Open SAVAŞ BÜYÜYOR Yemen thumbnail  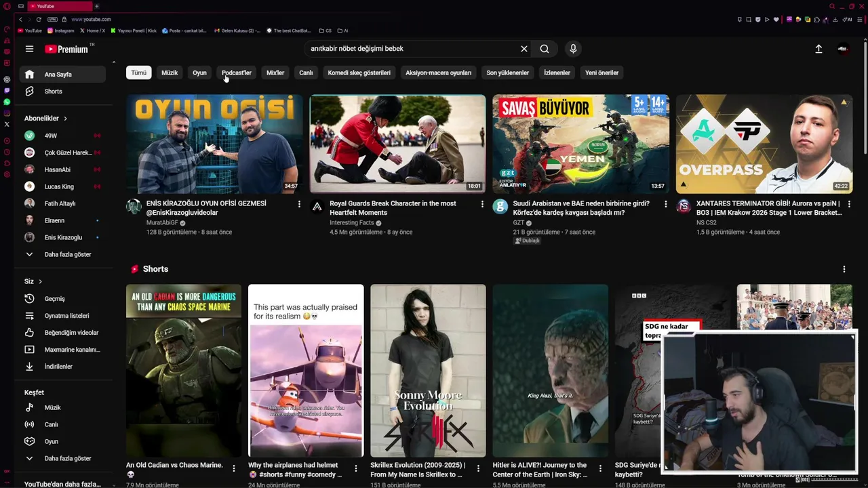tap(580, 144)
